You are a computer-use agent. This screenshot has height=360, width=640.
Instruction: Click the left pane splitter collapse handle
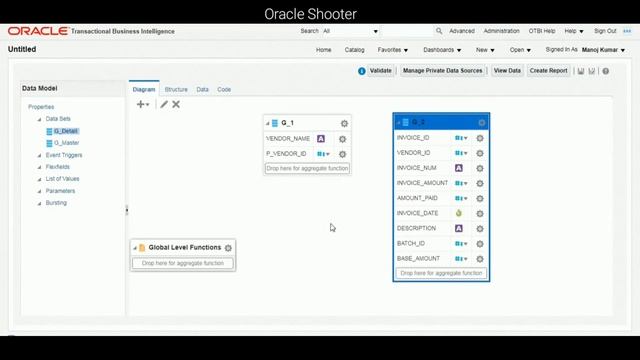[127, 211]
